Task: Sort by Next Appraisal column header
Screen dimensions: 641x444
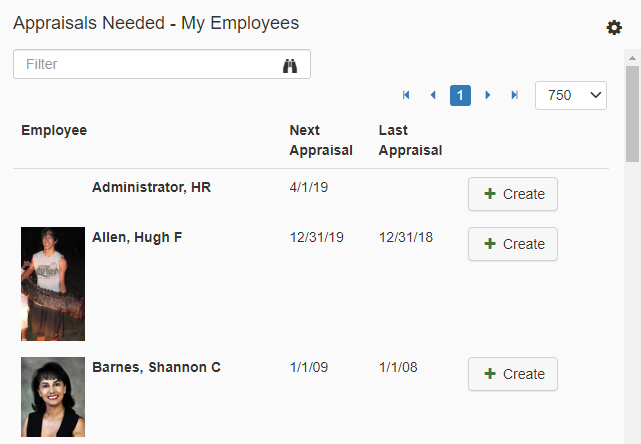Action: click(320, 140)
